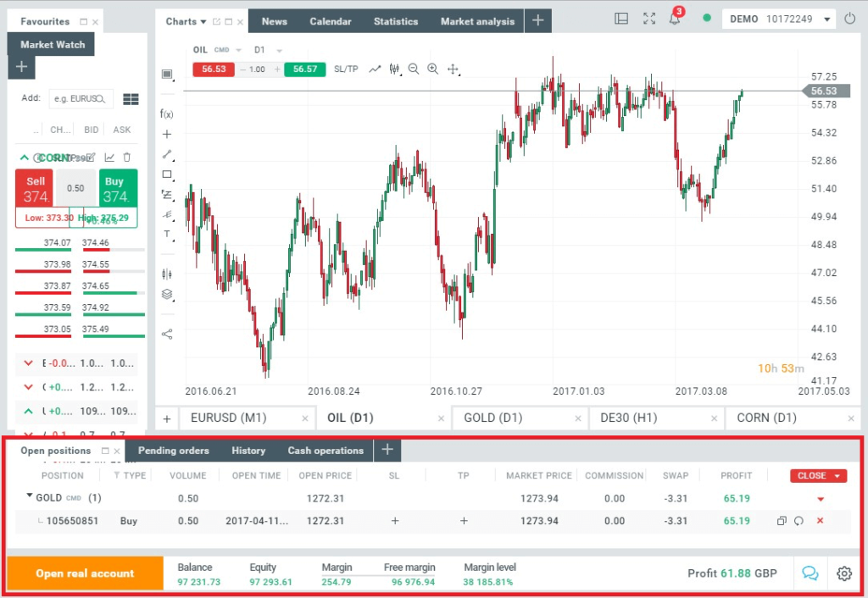Click the zoom out magnifier on chart toolbar
This screenshot has width=868, height=598.
pos(414,69)
